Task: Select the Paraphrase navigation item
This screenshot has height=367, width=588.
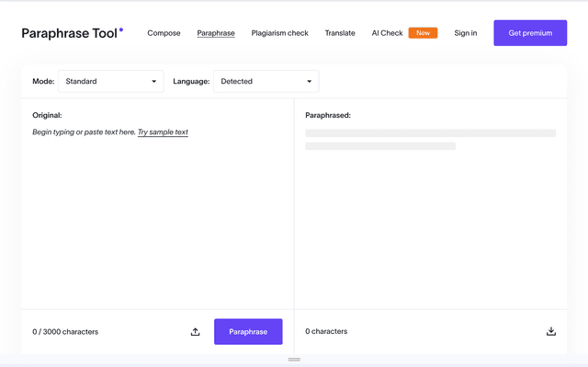Action: (x=216, y=33)
